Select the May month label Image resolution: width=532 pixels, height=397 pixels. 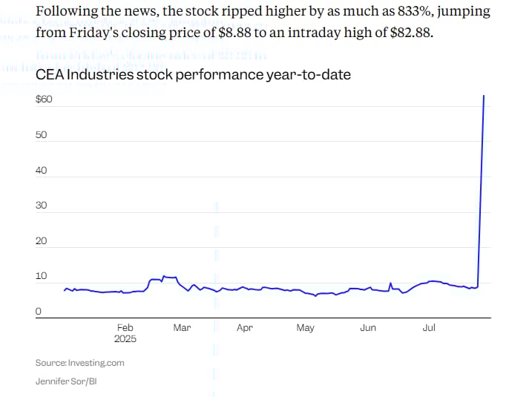tap(306, 328)
